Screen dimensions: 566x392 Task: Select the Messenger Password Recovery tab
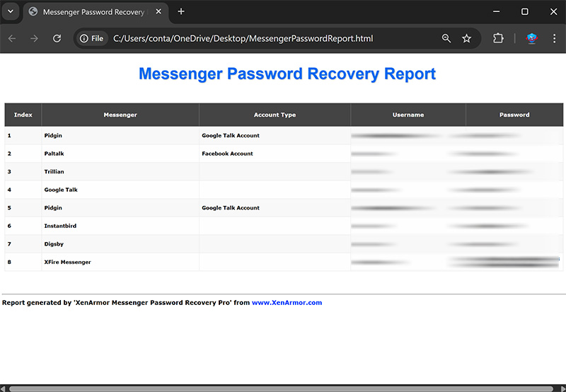click(96, 12)
